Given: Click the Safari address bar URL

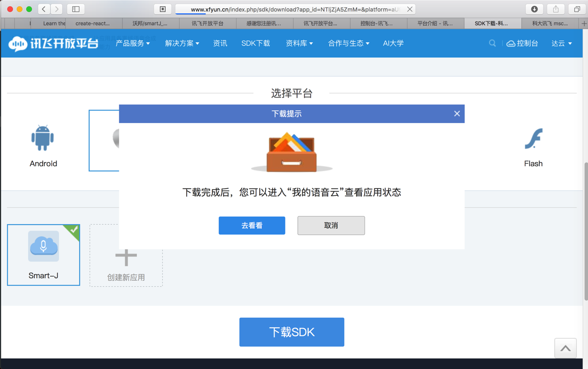Looking at the screenshot, I should [x=294, y=9].
